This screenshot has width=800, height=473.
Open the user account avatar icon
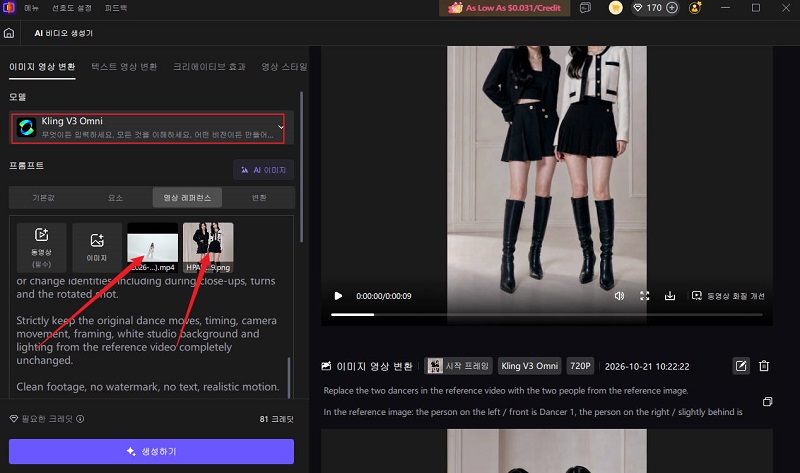coord(695,8)
